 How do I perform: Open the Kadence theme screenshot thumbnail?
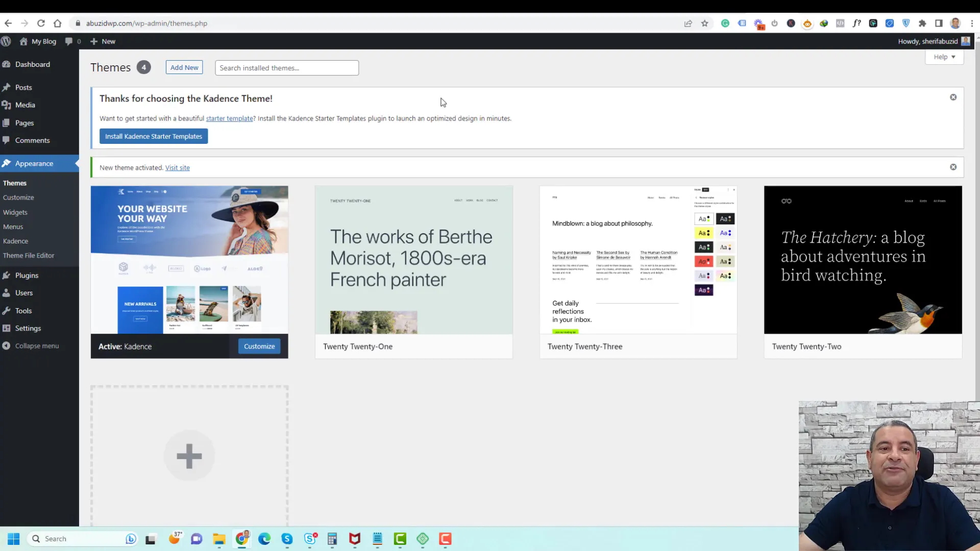coord(189,260)
